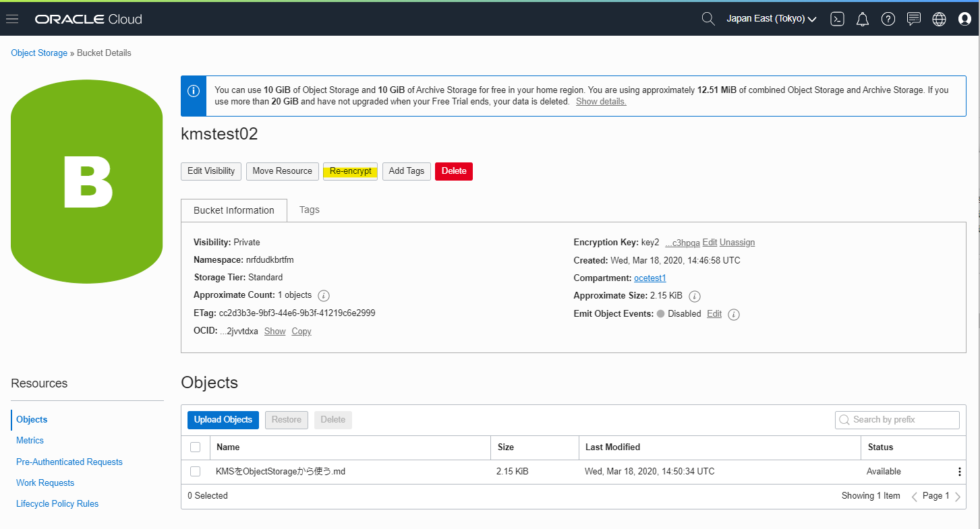Viewport: 980px width, 529px height.
Task: Click the greyed-out Delete objects button
Action: coord(333,420)
